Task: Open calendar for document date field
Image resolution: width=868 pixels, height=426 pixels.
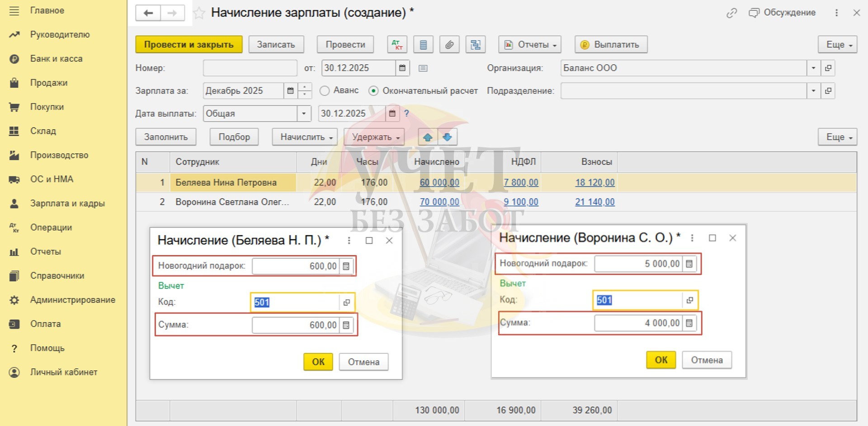Action: tap(402, 68)
